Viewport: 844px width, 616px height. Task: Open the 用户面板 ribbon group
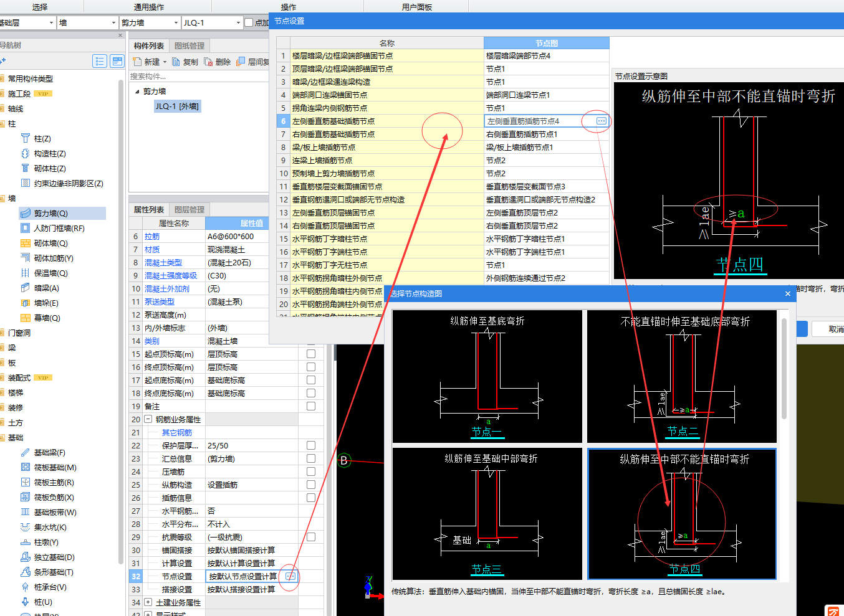[417, 7]
